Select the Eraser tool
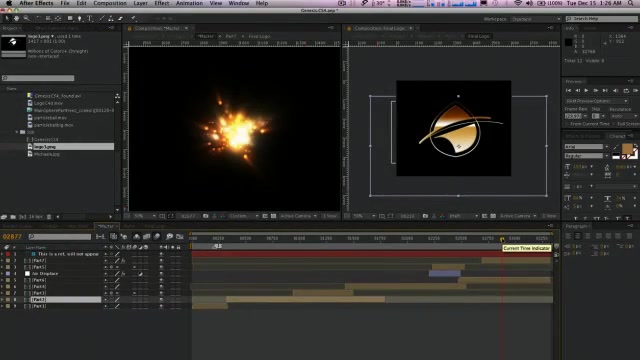This screenshot has height=360, width=640. click(120, 18)
